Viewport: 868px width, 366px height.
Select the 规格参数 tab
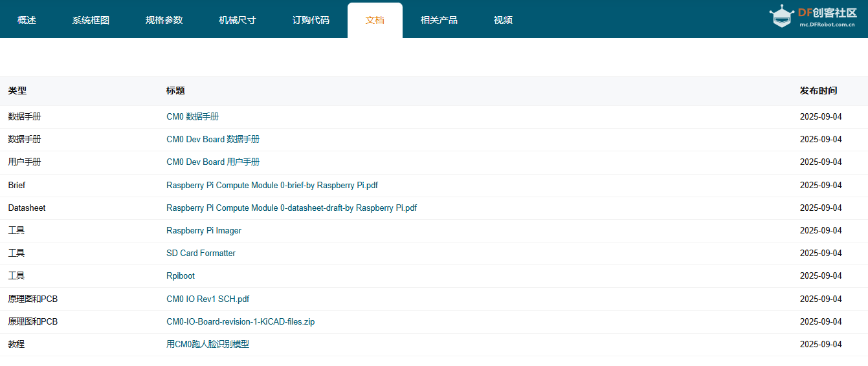pyautogui.click(x=164, y=20)
